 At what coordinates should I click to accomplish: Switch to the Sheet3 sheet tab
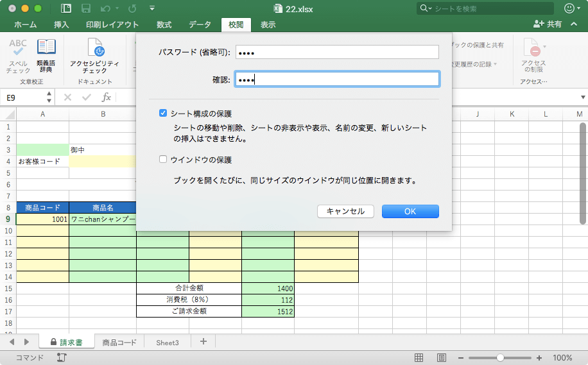[168, 343]
